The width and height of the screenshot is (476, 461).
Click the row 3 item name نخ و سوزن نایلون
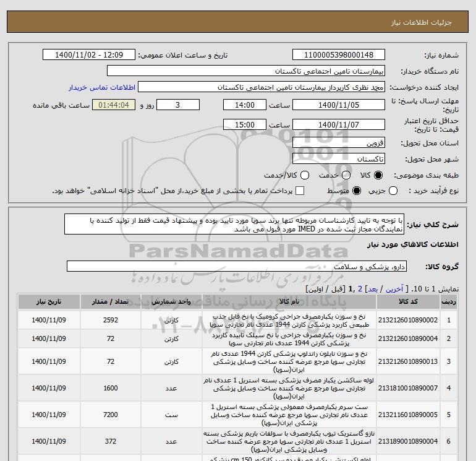coord(289,361)
